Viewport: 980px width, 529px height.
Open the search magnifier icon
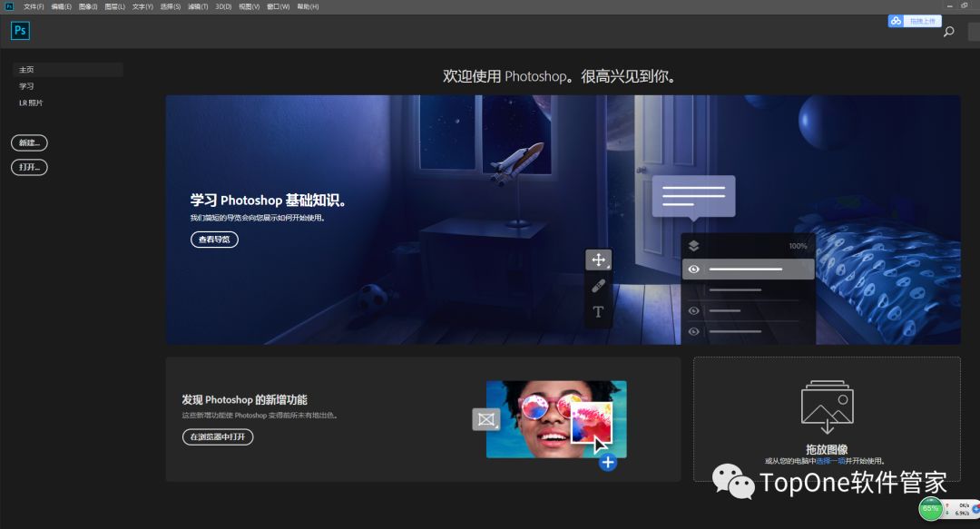pyautogui.click(x=949, y=31)
